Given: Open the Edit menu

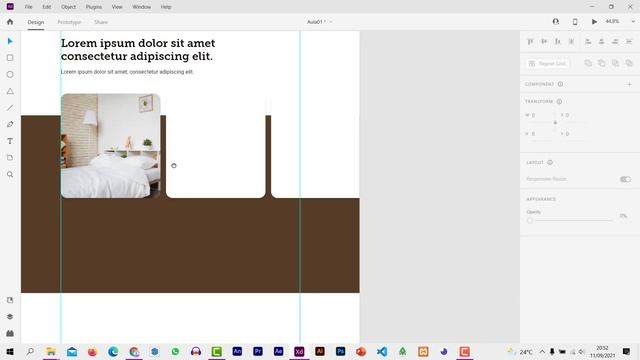Looking at the screenshot, I should [x=47, y=7].
